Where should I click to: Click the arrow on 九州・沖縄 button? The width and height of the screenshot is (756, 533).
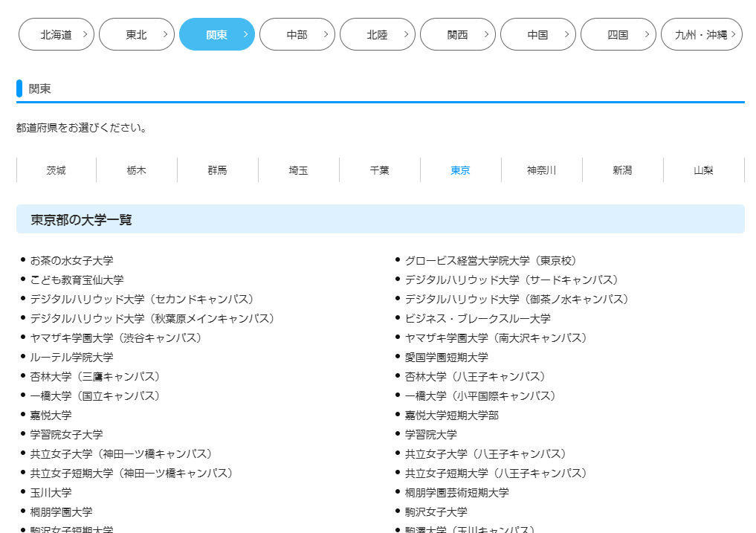[x=733, y=34]
